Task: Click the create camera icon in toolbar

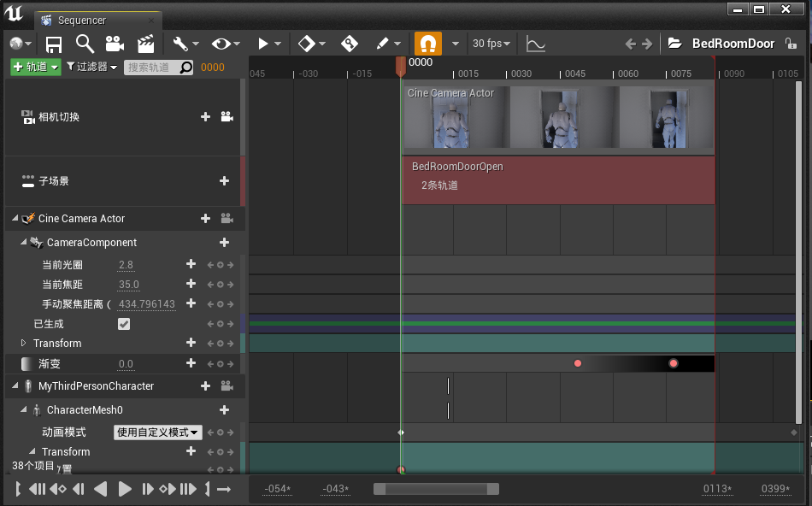Action: pos(115,44)
